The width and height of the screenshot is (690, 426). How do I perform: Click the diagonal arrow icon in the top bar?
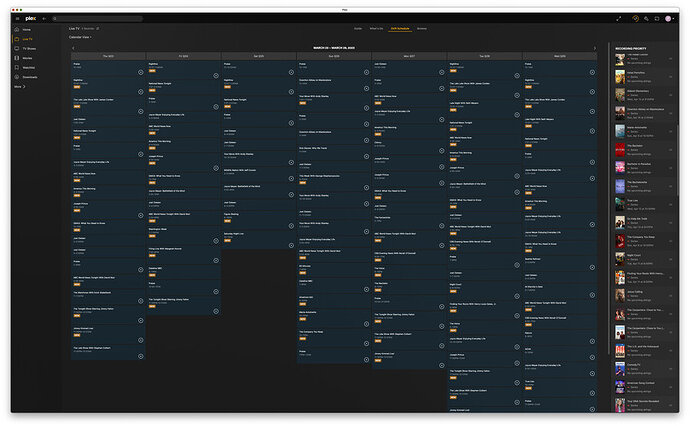coord(618,18)
